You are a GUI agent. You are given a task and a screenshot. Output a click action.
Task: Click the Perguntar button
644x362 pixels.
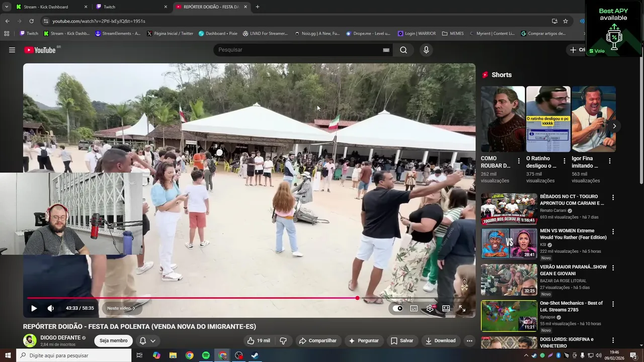click(363, 340)
